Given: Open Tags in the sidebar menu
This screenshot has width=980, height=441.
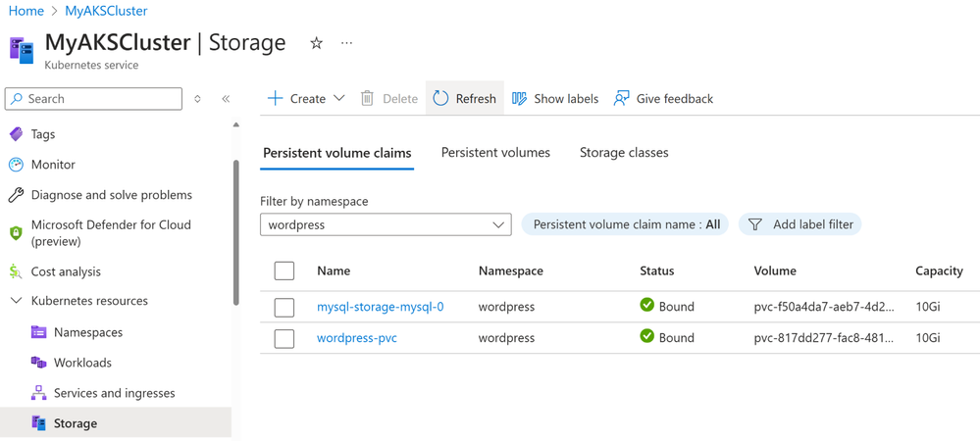Looking at the screenshot, I should coord(43,134).
